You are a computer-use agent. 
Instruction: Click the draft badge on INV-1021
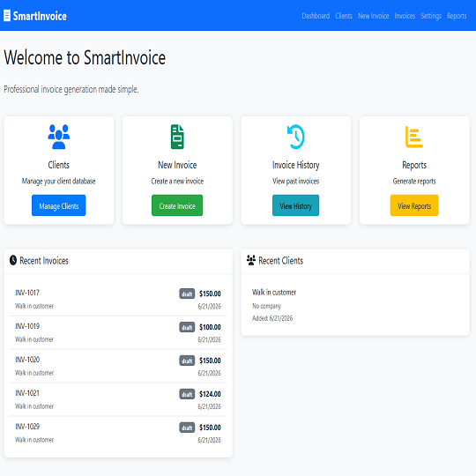(x=187, y=394)
